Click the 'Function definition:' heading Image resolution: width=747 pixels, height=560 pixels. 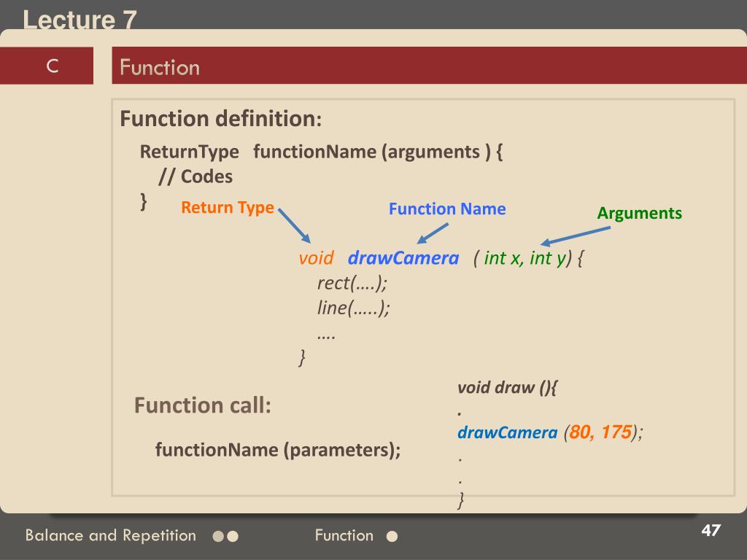pyautogui.click(x=220, y=119)
